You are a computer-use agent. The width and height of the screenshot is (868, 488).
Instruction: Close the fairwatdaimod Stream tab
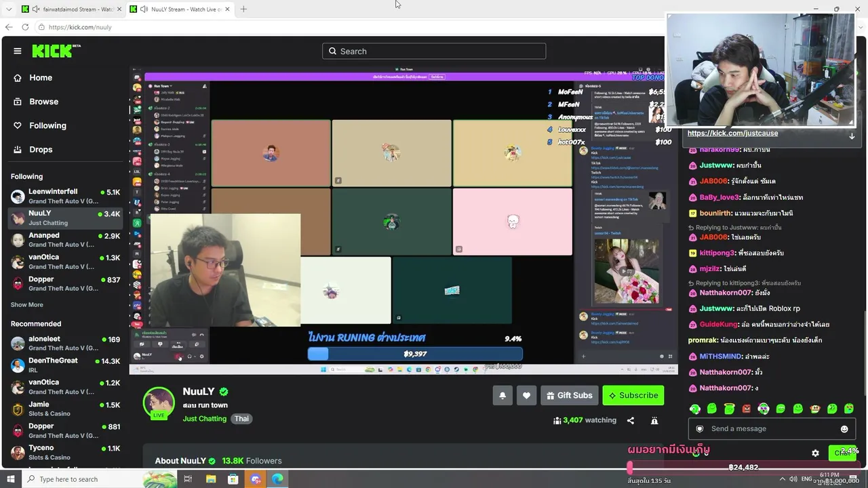(x=118, y=9)
